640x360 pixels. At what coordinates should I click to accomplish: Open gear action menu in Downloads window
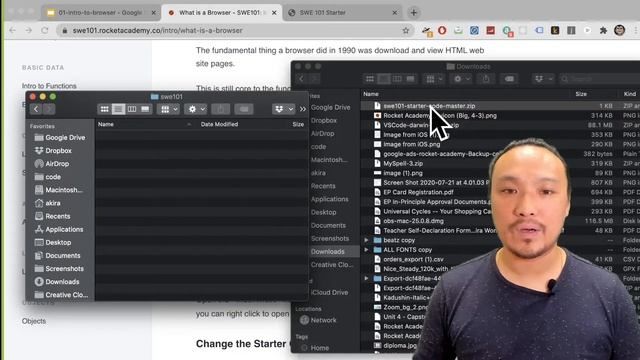462,79
